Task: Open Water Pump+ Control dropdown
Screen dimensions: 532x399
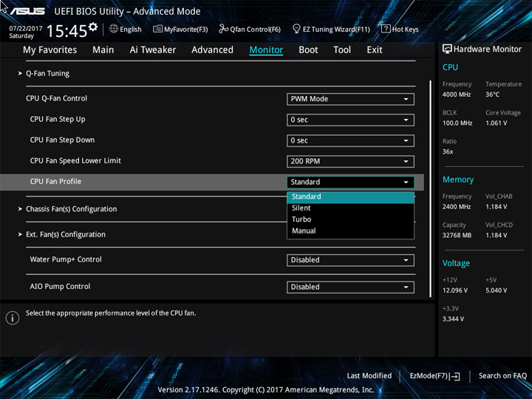Action: (x=350, y=260)
